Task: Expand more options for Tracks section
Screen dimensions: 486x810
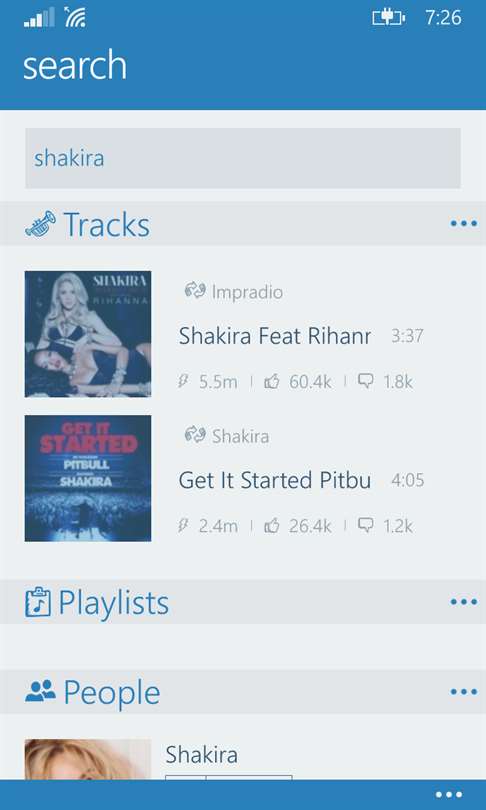Action: [x=463, y=224]
